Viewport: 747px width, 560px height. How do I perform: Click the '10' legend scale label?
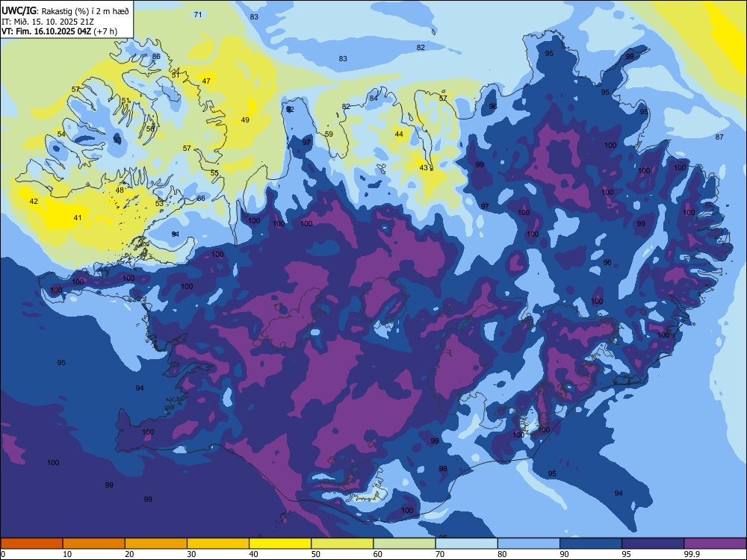[67, 554]
